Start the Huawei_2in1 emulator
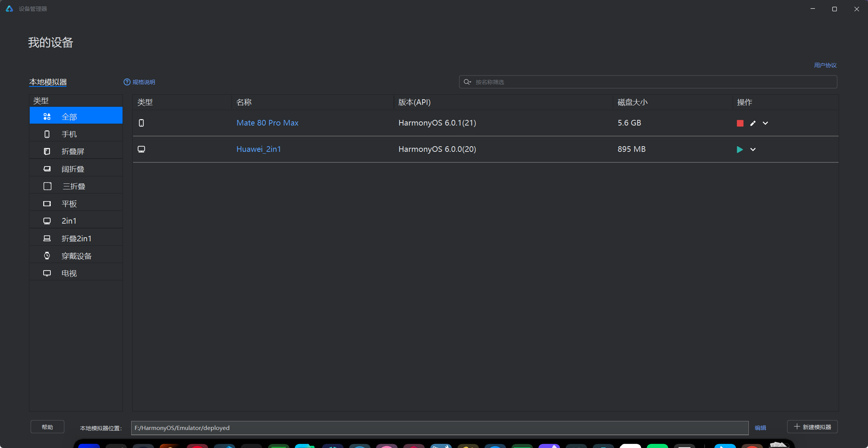868x448 pixels. [x=740, y=150]
